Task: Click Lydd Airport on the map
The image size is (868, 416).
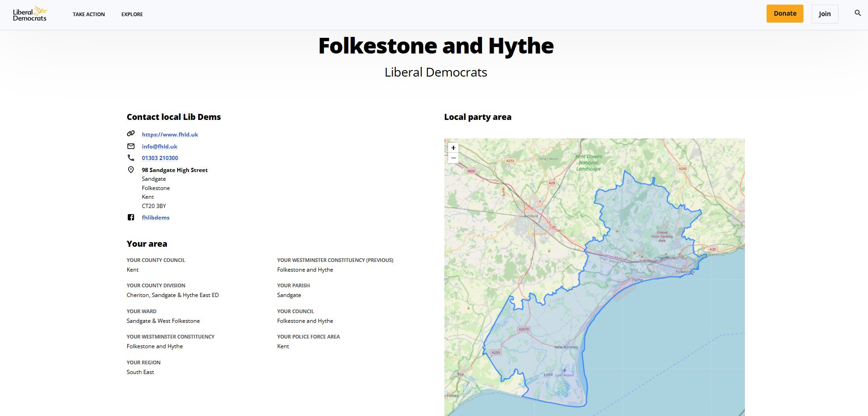Action: coord(564,374)
